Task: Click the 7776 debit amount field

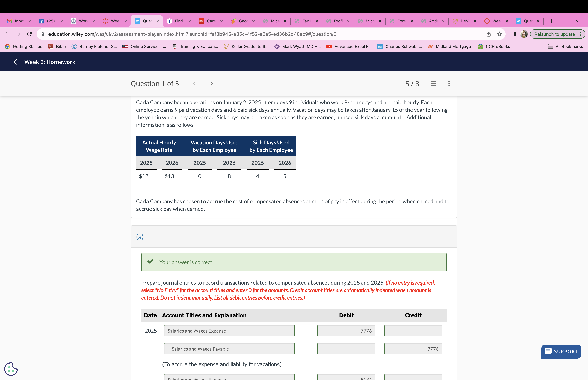Action: [x=346, y=331]
